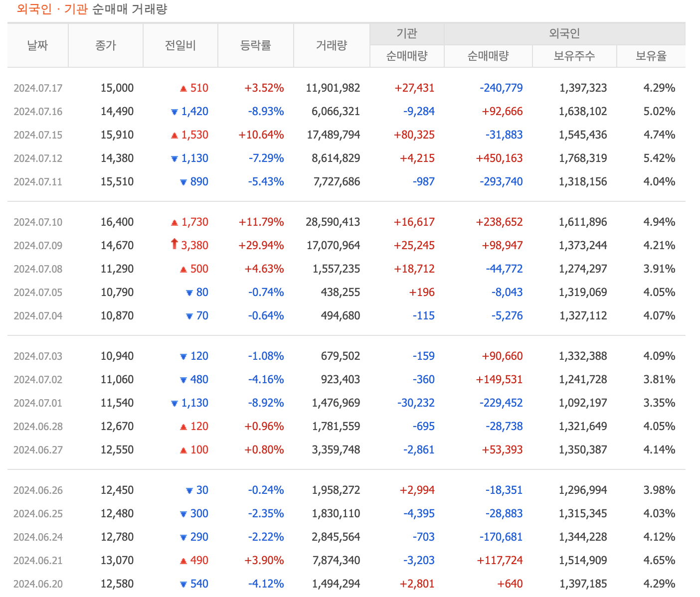Select the 보유율 column header
The height and width of the screenshot is (597, 700).
[x=651, y=56]
